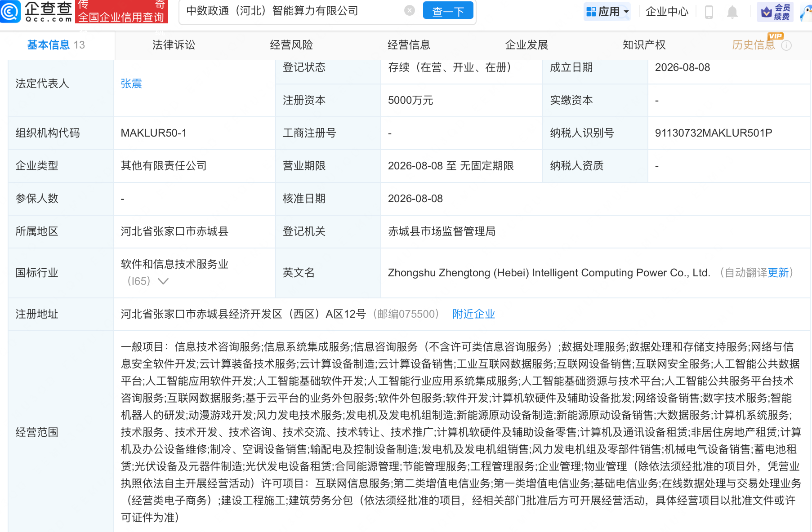Switch to the 知识产权 tab

tap(644, 45)
